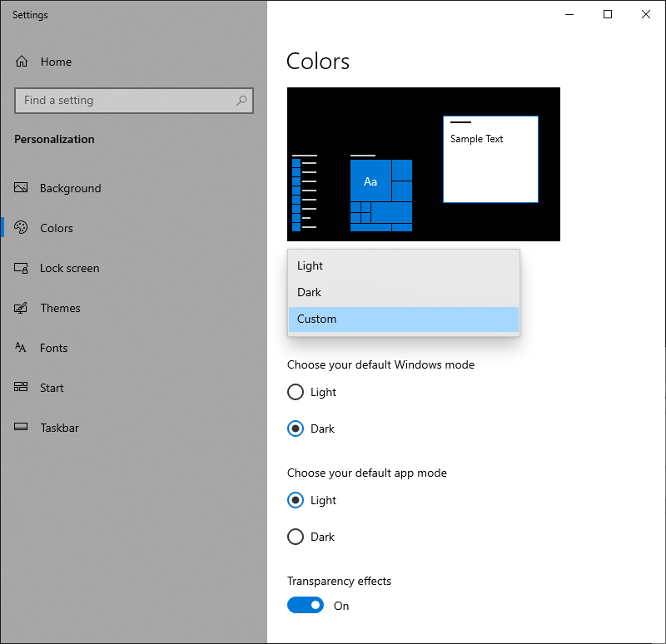Pick Custom in the color dropdown
This screenshot has width=666, height=644.
tap(404, 320)
